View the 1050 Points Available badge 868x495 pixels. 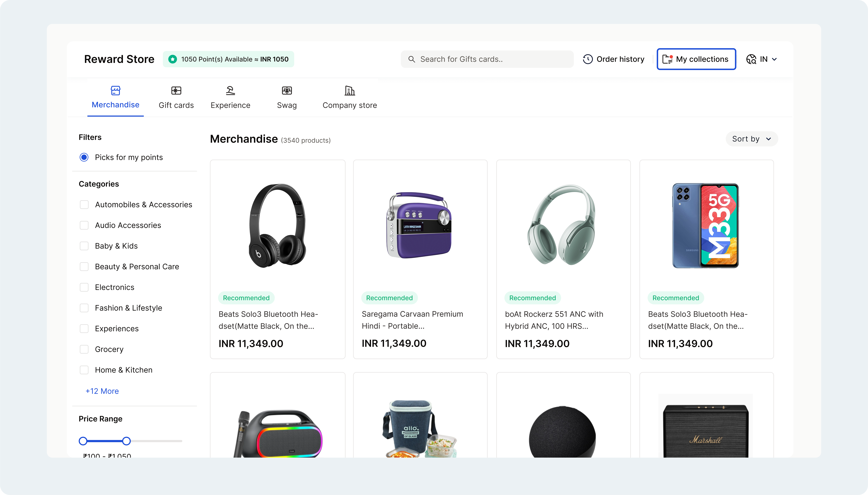click(x=228, y=59)
